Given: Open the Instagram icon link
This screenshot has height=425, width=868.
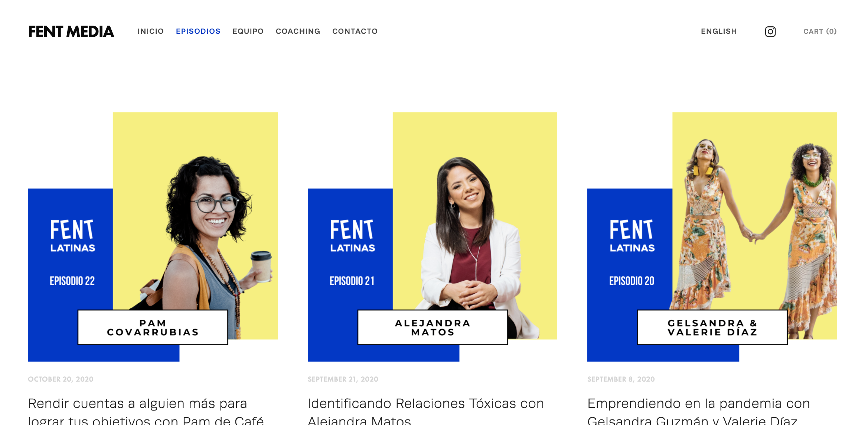Looking at the screenshot, I should [770, 32].
